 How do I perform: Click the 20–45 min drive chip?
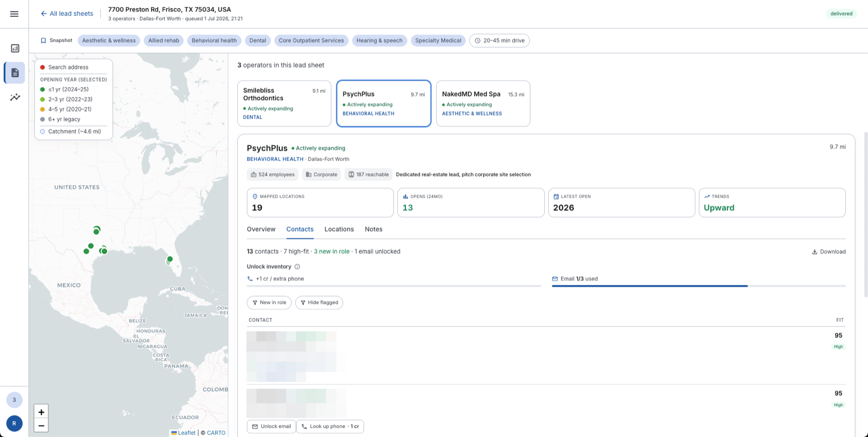point(500,41)
